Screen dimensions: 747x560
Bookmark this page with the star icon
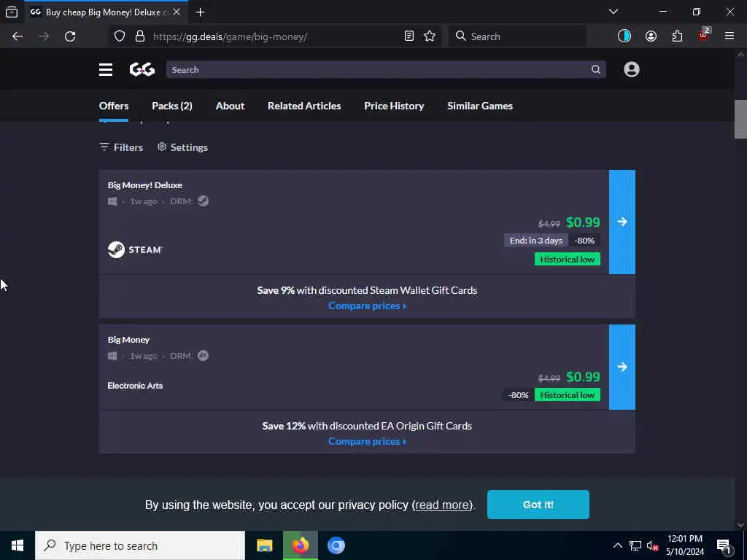pos(429,36)
